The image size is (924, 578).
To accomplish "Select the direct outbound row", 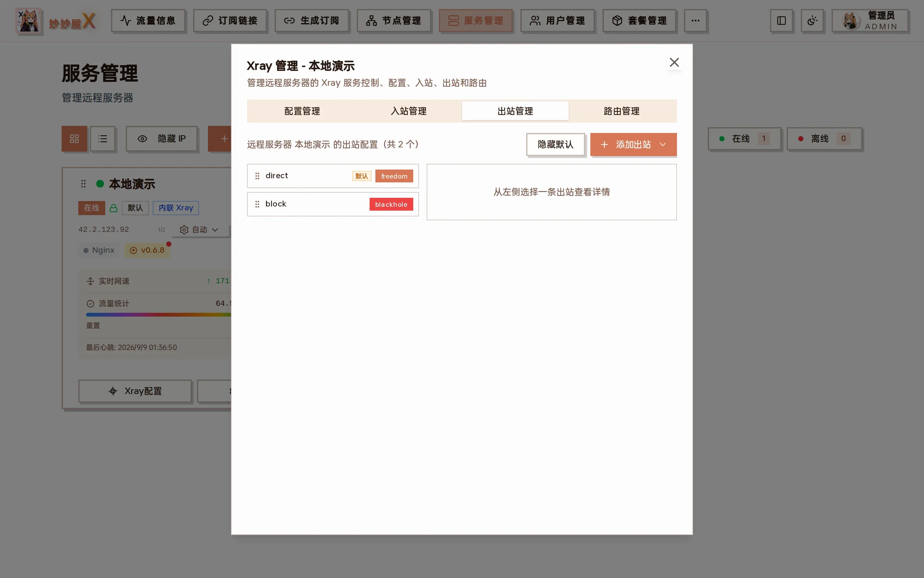I will 333,176.
